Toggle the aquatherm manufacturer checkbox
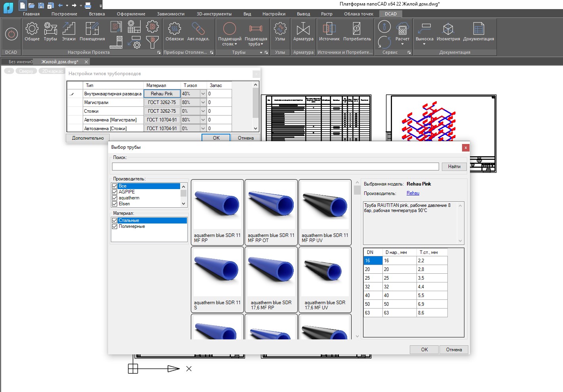 tap(115, 198)
